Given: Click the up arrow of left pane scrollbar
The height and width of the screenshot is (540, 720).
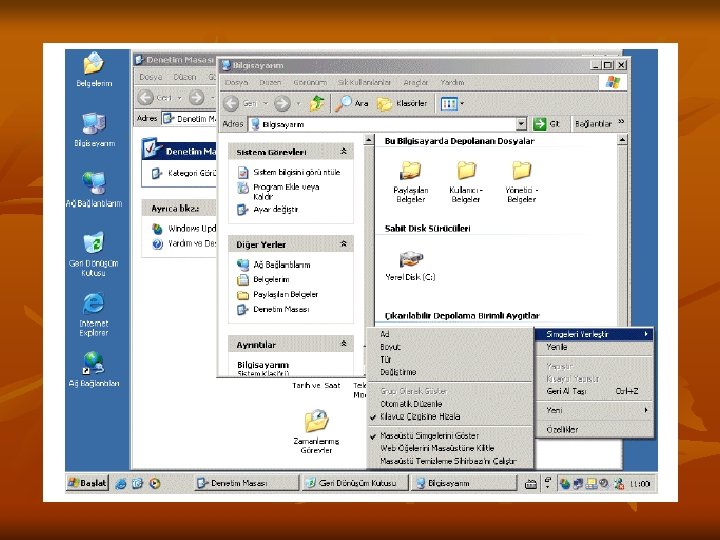Looking at the screenshot, I should (369, 140).
